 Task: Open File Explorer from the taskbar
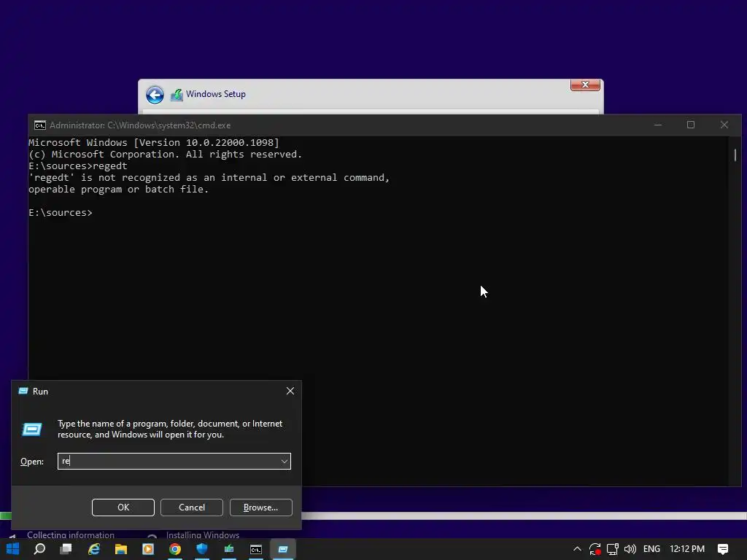tap(121, 549)
